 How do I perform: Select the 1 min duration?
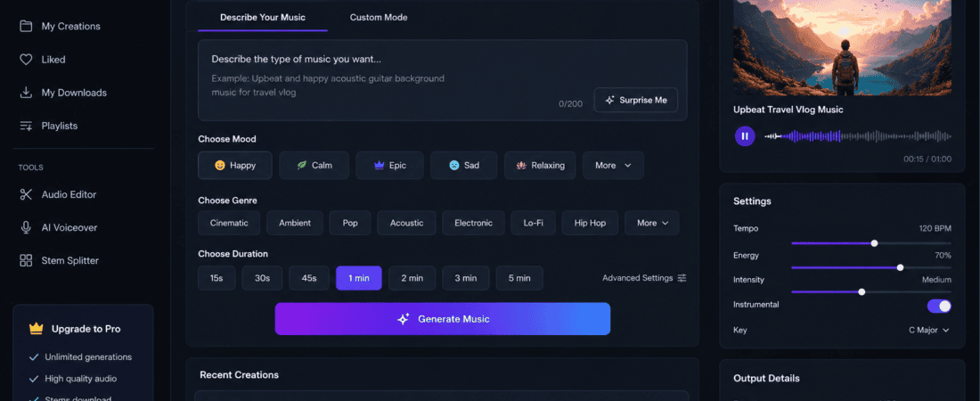coord(359,278)
